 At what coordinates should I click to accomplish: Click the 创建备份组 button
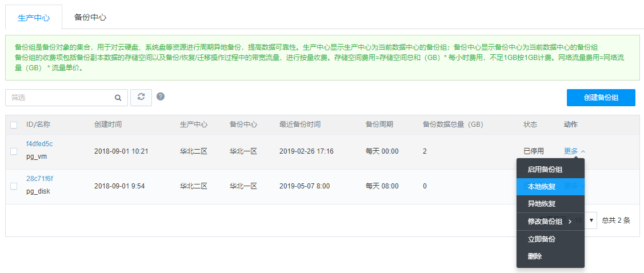click(601, 98)
